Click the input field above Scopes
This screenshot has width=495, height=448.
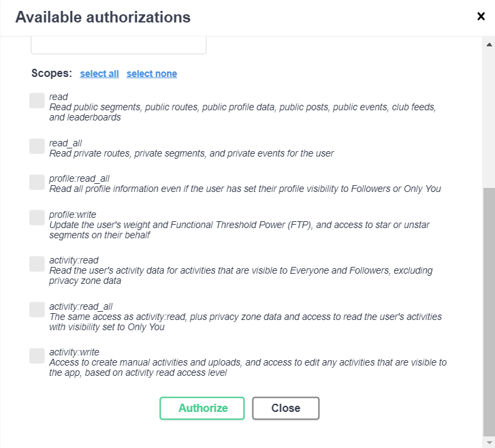click(x=118, y=45)
